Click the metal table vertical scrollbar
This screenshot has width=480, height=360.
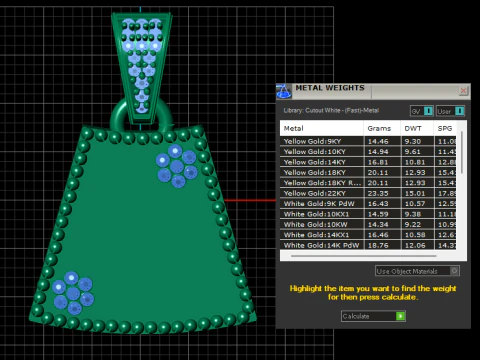coord(462,153)
